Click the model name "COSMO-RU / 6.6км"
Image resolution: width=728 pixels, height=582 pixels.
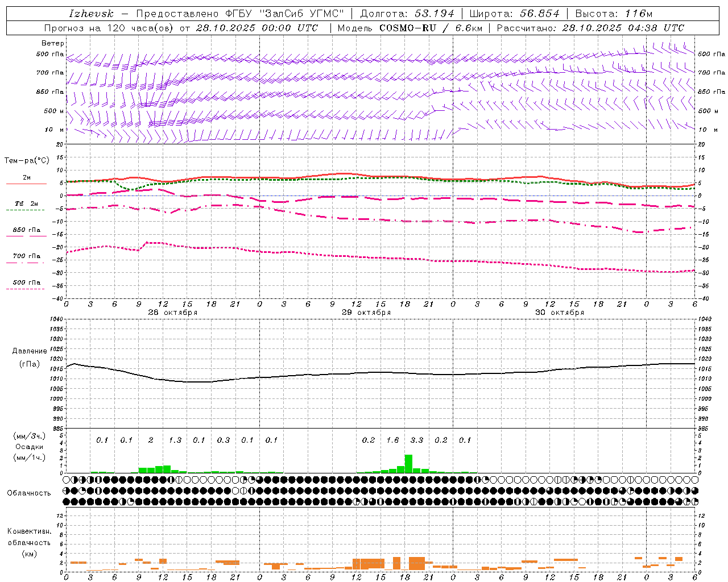[430, 28]
